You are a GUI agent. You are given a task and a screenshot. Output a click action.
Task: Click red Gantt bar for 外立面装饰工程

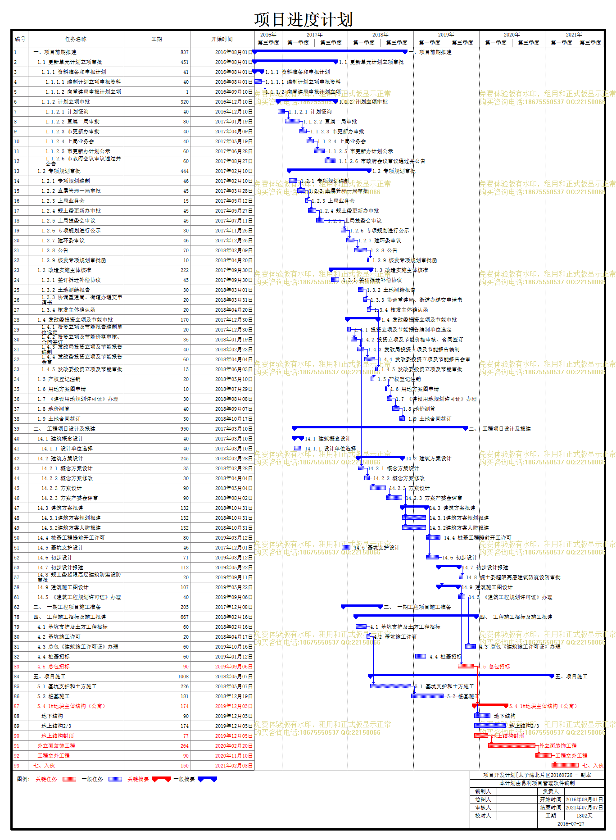pyautogui.click(x=512, y=745)
